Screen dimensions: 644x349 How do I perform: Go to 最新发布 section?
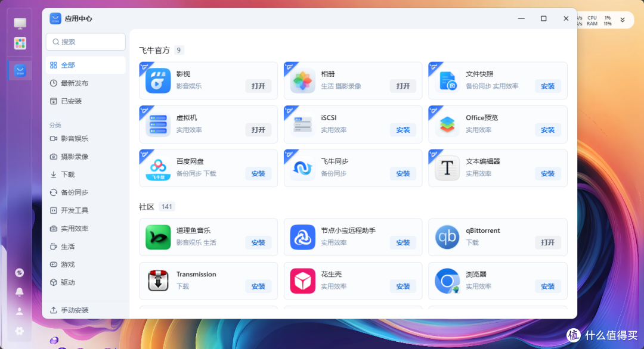point(85,83)
